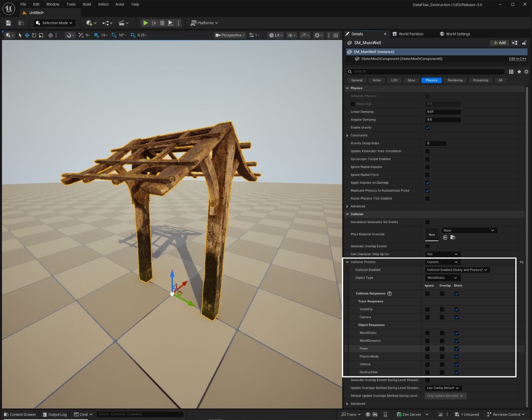Open the Object Type WorldStatic dropdown
The image size is (532, 420).
click(442, 278)
